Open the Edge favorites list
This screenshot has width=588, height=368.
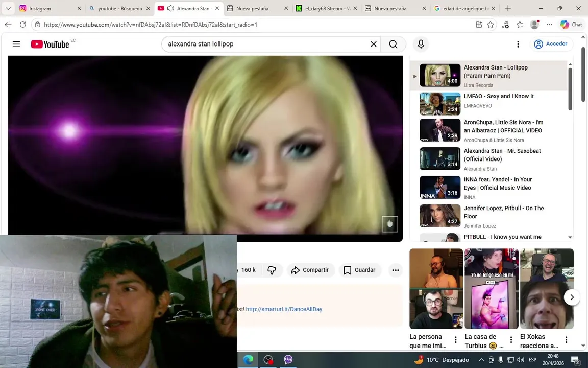(520, 25)
